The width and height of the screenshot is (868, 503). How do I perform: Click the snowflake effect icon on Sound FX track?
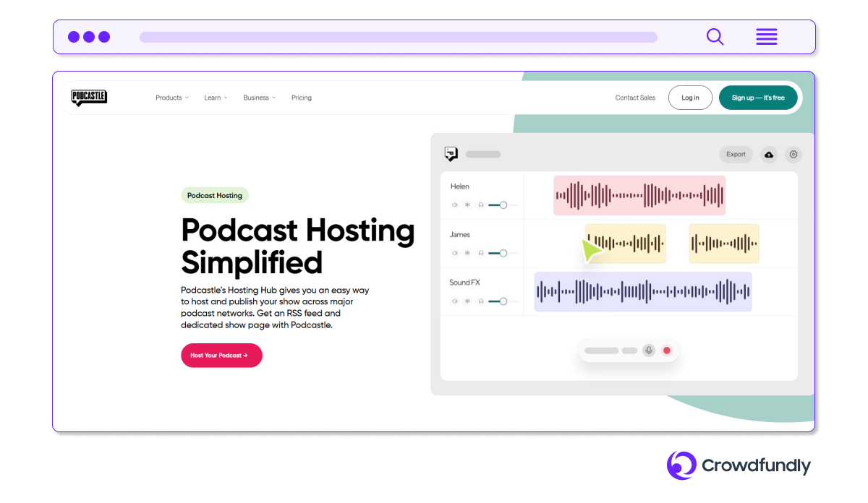(467, 301)
